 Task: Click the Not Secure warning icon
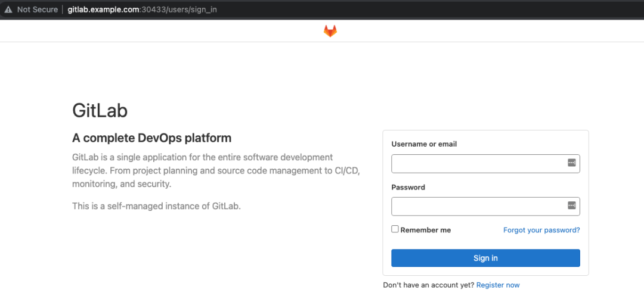8,10
